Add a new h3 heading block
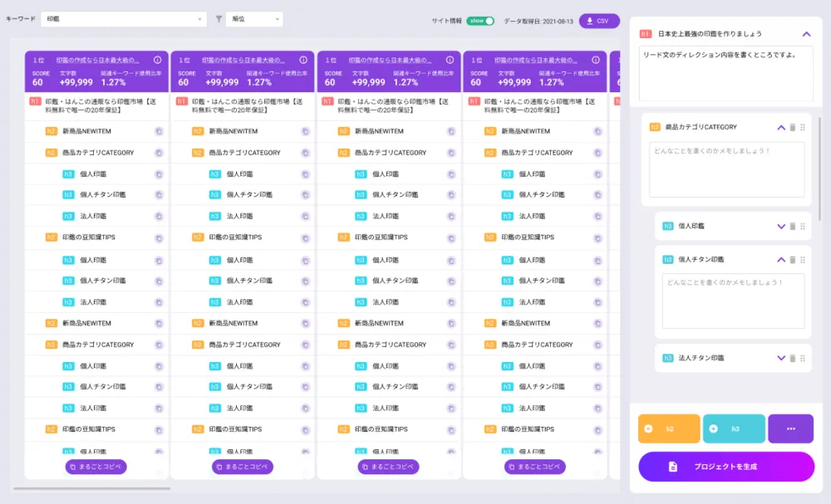The width and height of the screenshot is (831, 504). (734, 428)
